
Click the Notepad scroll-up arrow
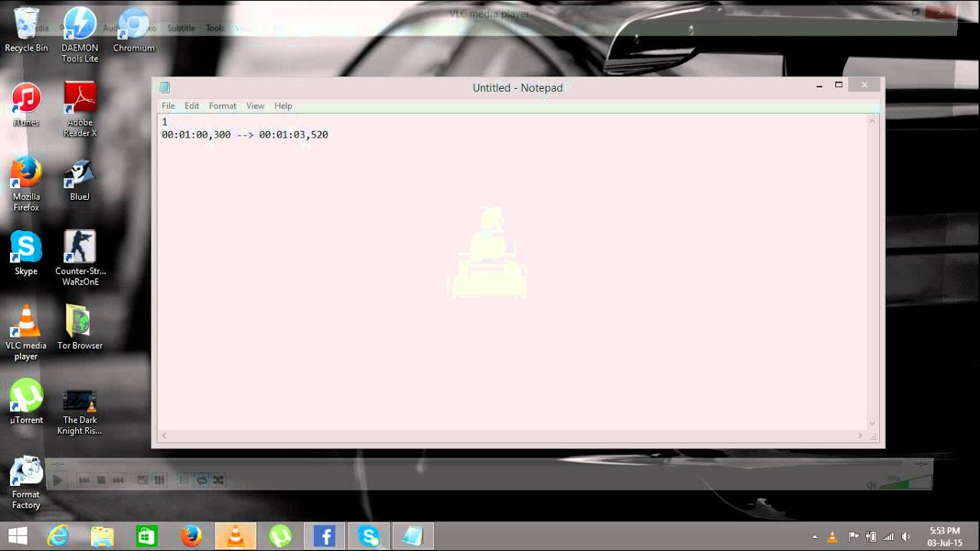click(x=872, y=121)
